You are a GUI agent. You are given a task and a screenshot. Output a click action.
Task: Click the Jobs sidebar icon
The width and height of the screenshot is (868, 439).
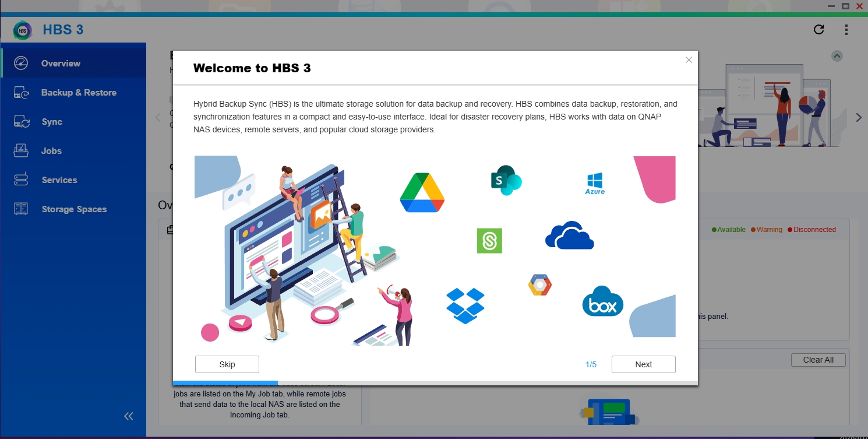pyautogui.click(x=21, y=150)
